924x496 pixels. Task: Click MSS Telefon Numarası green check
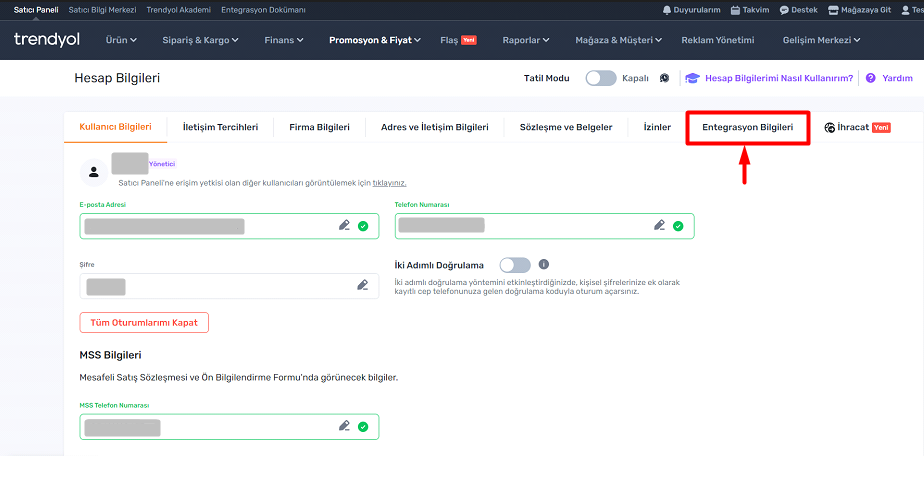coord(363,427)
